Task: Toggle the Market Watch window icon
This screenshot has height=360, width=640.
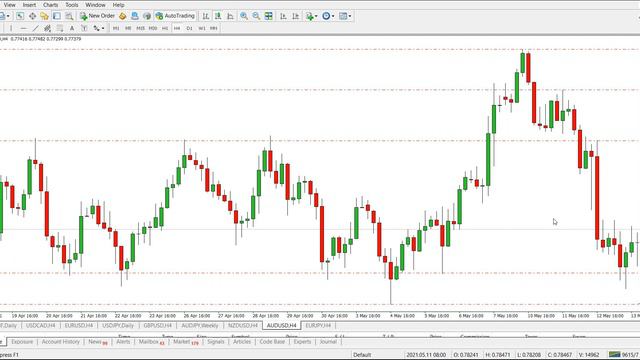Action: (x=20, y=16)
